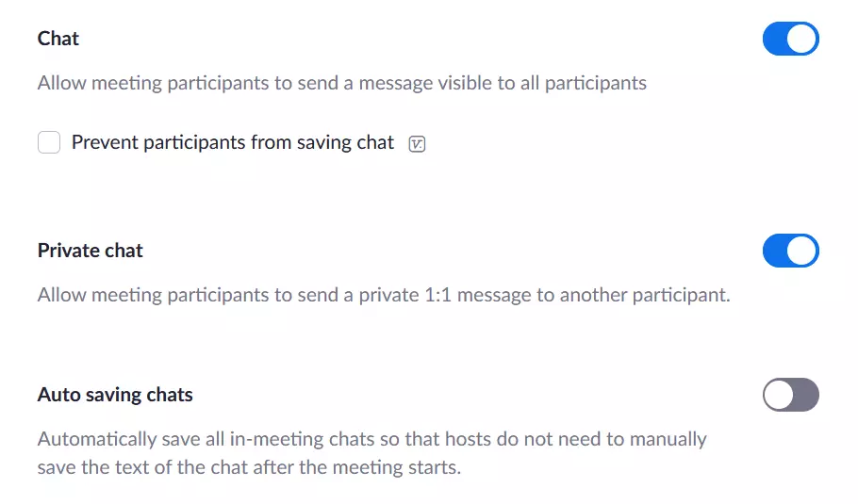Click the Chat section heading

pyautogui.click(x=58, y=39)
